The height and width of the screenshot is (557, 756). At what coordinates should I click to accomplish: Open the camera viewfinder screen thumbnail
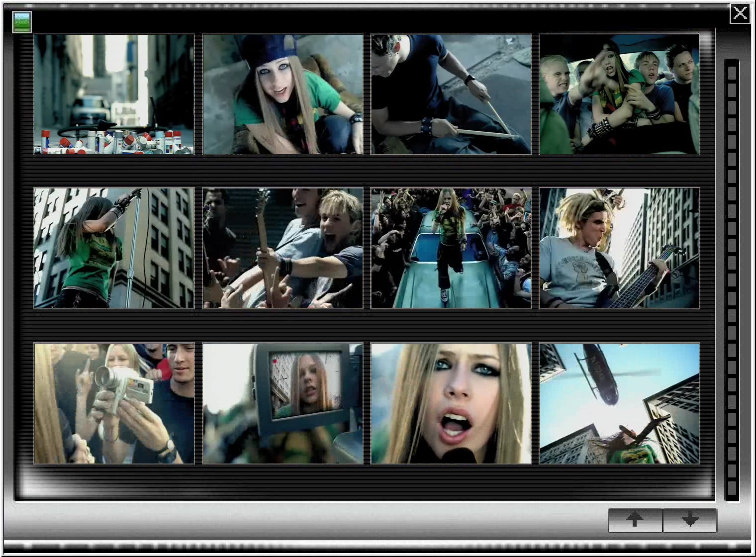283,403
